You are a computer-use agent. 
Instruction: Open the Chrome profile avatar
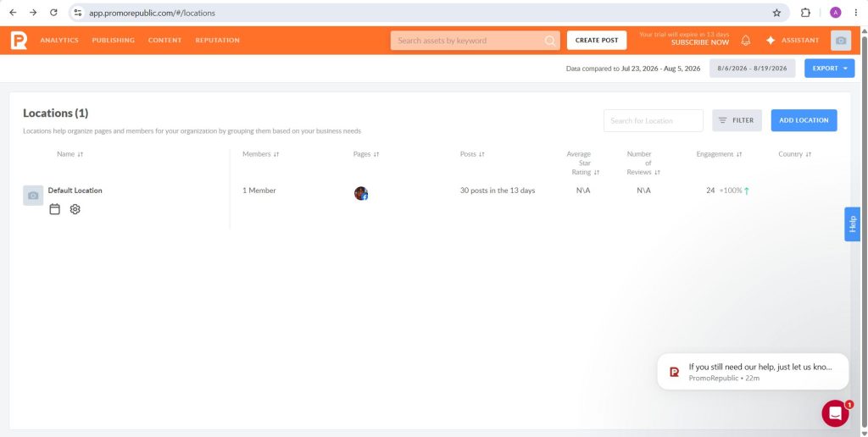point(835,13)
